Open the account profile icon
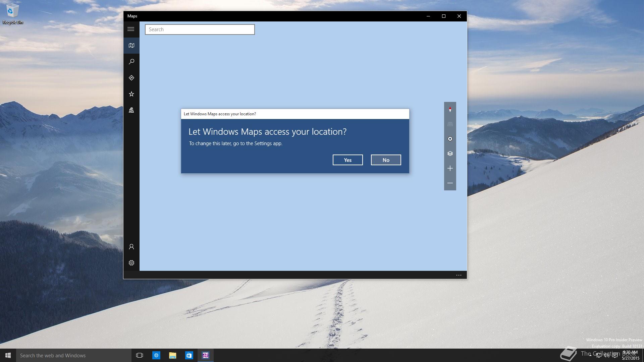The width and height of the screenshot is (644, 362). click(x=131, y=247)
